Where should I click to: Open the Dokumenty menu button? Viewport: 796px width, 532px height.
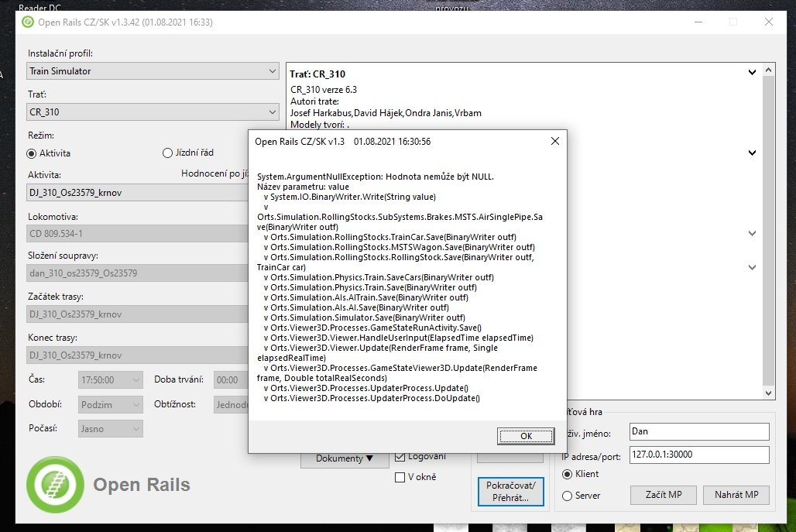(345, 458)
